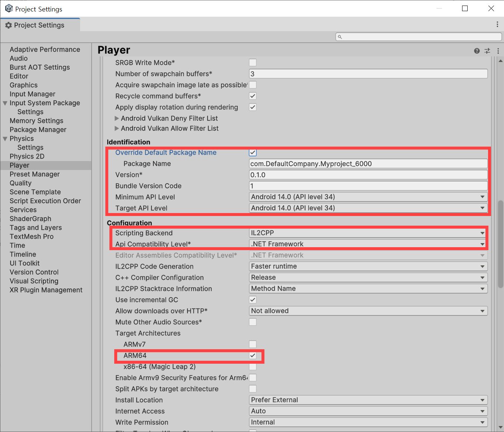504x432 pixels.
Task: Select Timeline category
Action: click(23, 255)
